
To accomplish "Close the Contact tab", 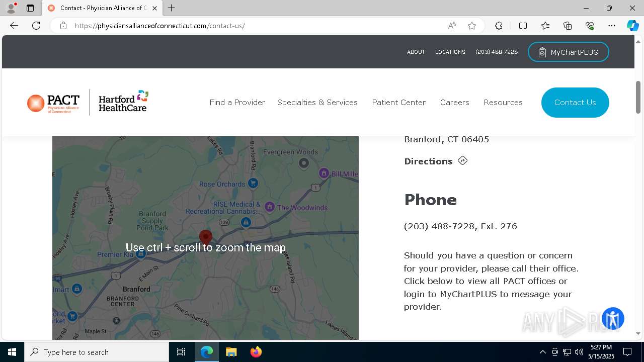I will click(154, 8).
